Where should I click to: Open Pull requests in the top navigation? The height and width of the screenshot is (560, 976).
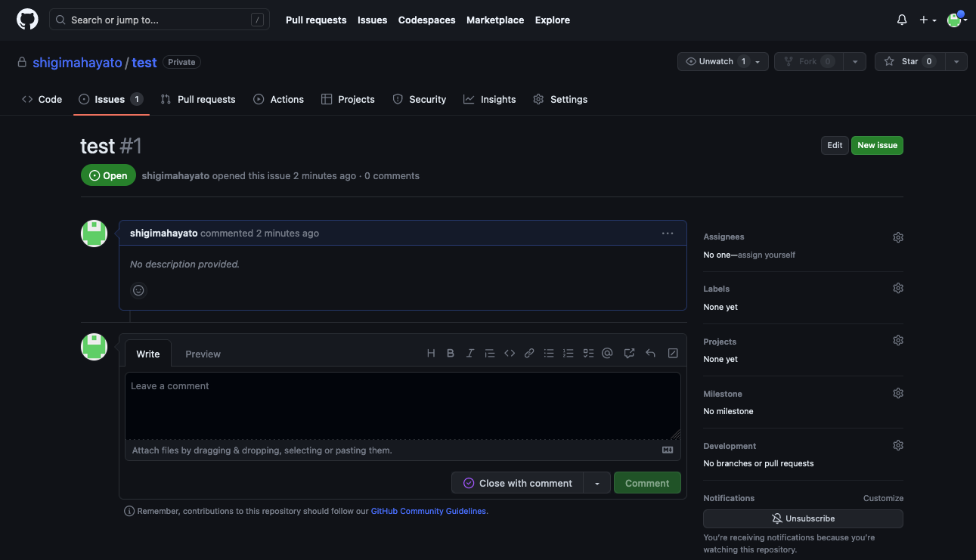pyautogui.click(x=316, y=20)
